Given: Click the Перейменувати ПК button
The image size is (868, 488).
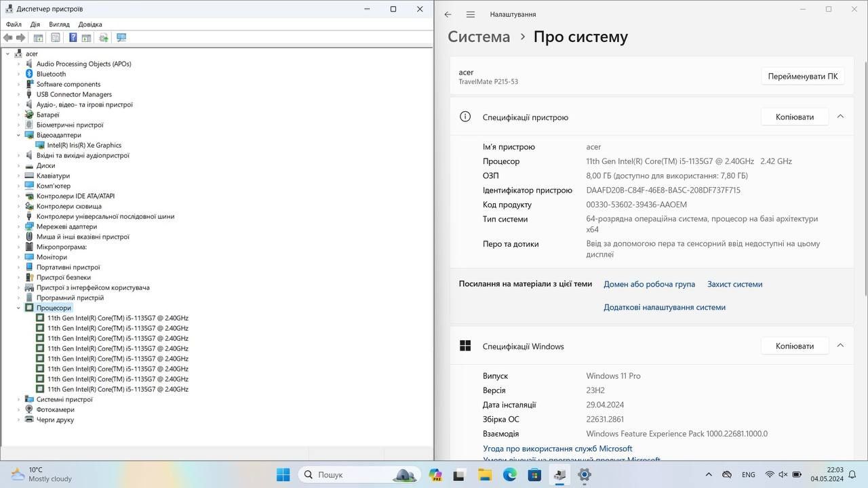Looking at the screenshot, I should [802, 77].
